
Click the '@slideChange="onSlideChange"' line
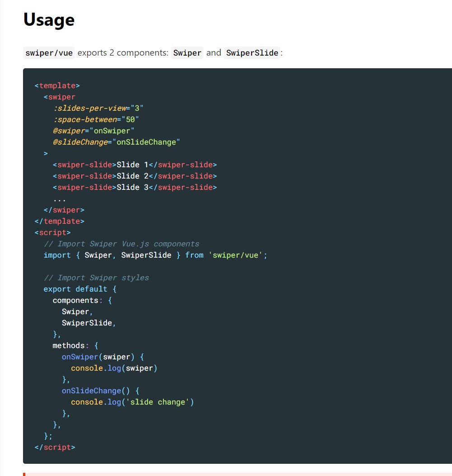point(116,142)
